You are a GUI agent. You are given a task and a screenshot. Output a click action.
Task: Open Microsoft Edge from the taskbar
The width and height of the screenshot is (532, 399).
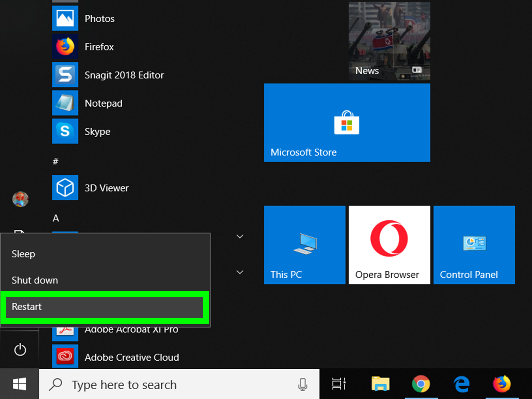(x=462, y=384)
